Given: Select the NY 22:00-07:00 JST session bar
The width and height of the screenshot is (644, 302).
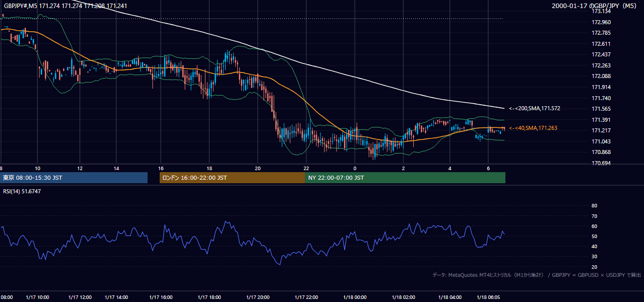Looking at the screenshot, I should click(405, 178).
